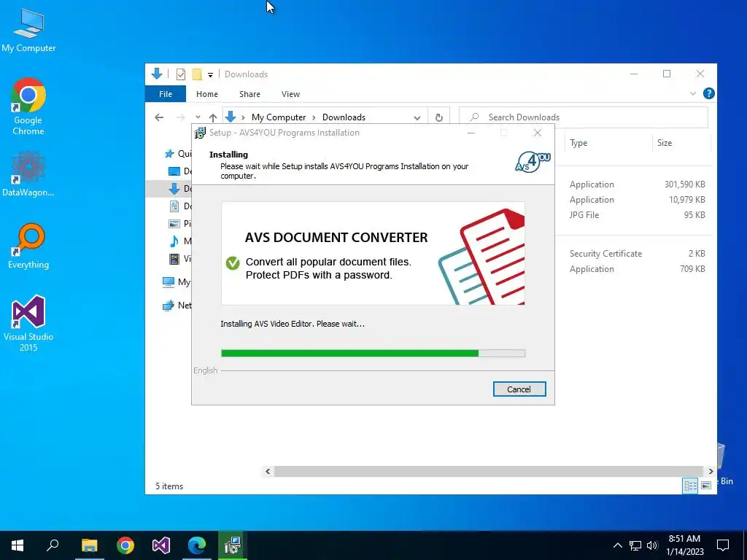Open the DataWagon desktop shortcut

pos(28,174)
